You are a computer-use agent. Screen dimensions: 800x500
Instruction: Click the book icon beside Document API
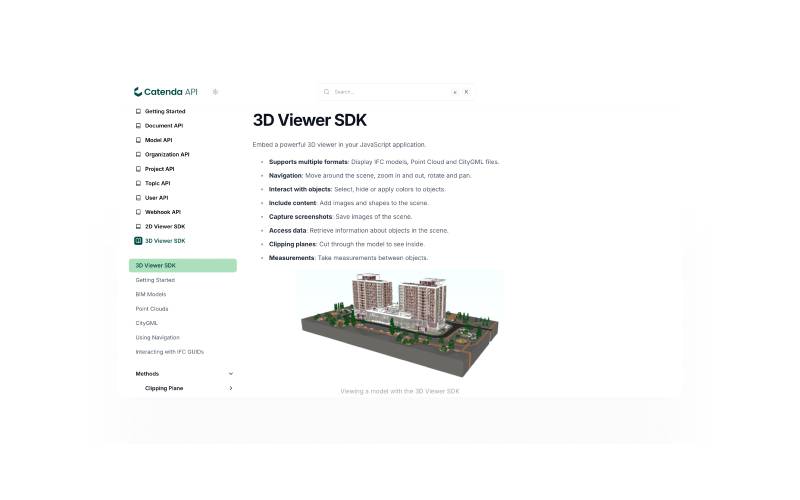tap(138, 126)
